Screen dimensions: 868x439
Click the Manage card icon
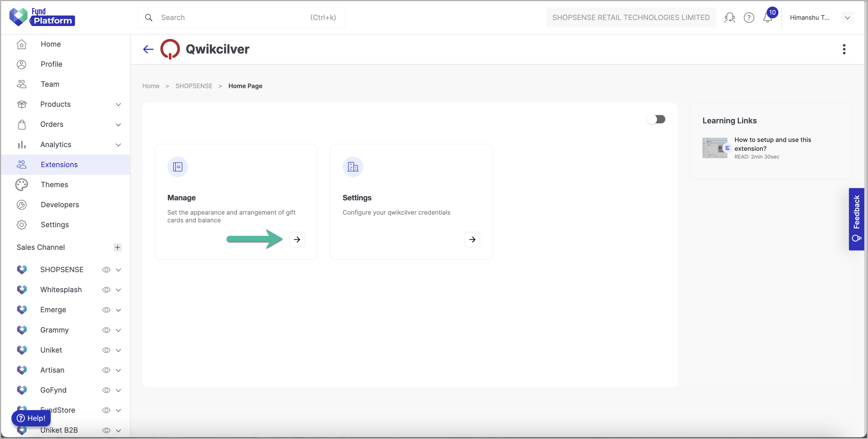[177, 167]
